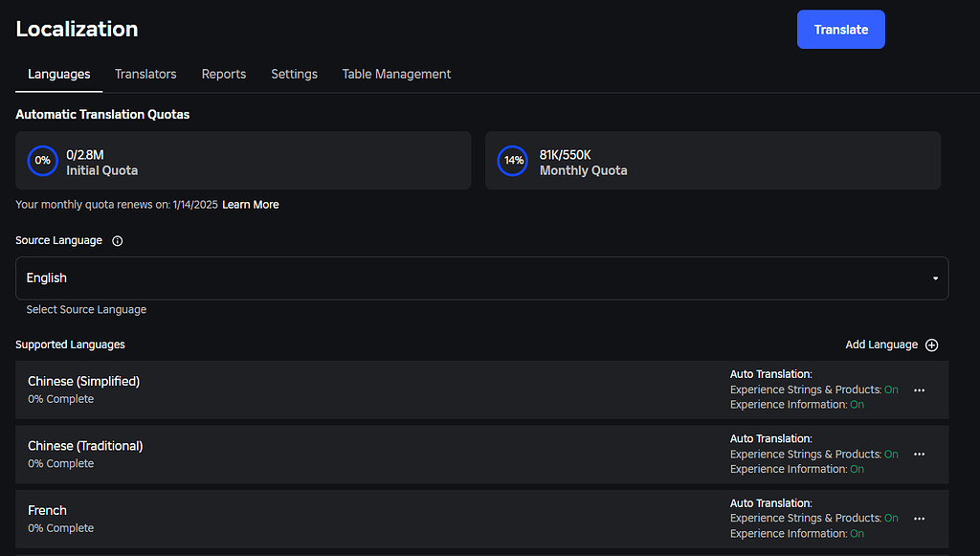Open the Settings tab
This screenshot has height=556, width=980.
click(x=294, y=74)
